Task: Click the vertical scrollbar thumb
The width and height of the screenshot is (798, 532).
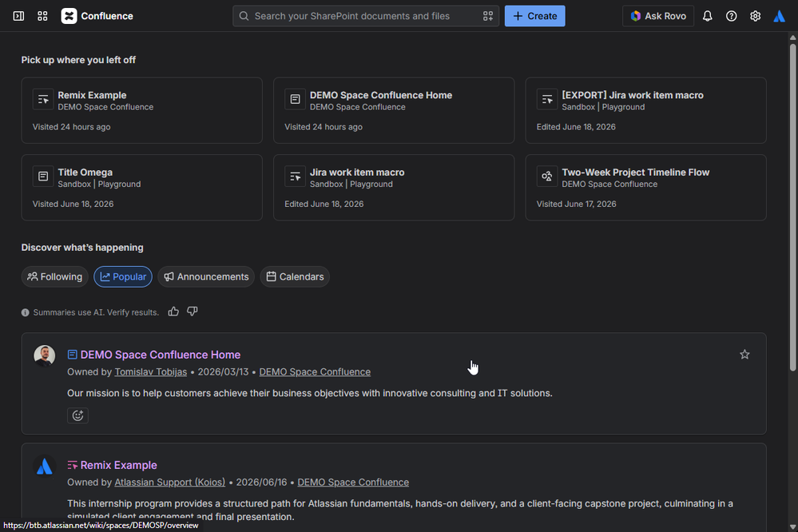Action: [x=792, y=207]
